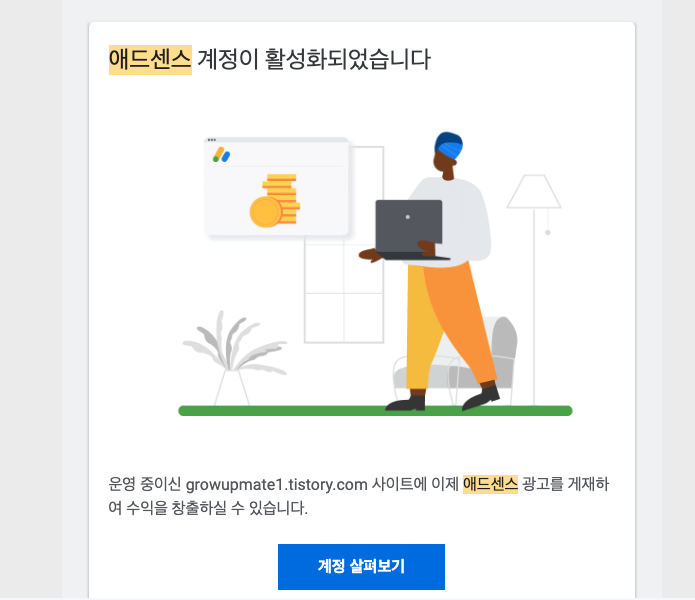Click the person's yellow trouser leg
This screenshot has width=695, height=600.
tap(422, 328)
